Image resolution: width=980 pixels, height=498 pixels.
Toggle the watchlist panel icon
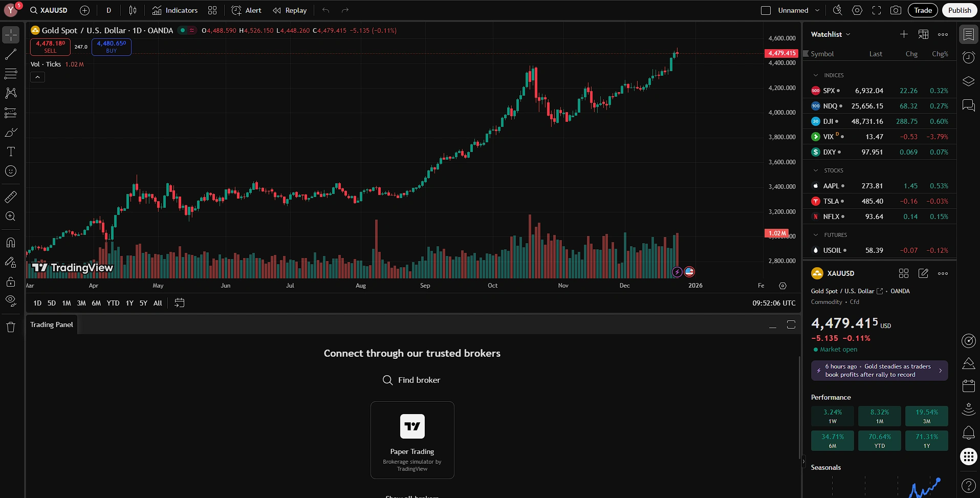pyautogui.click(x=969, y=34)
